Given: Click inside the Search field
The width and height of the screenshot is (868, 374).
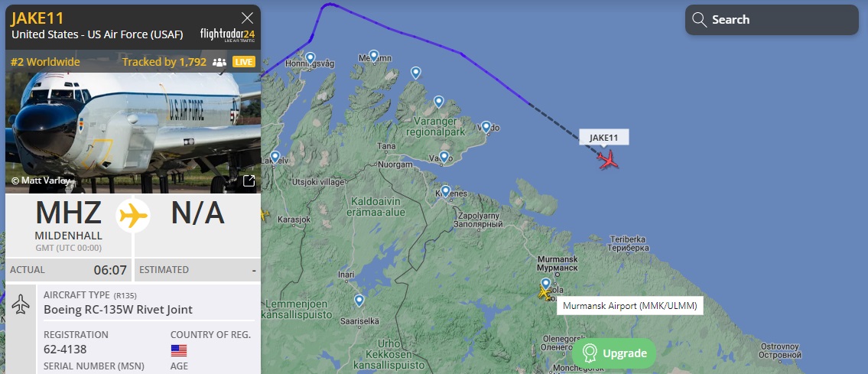Looking at the screenshot, I should pyautogui.click(x=772, y=20).
